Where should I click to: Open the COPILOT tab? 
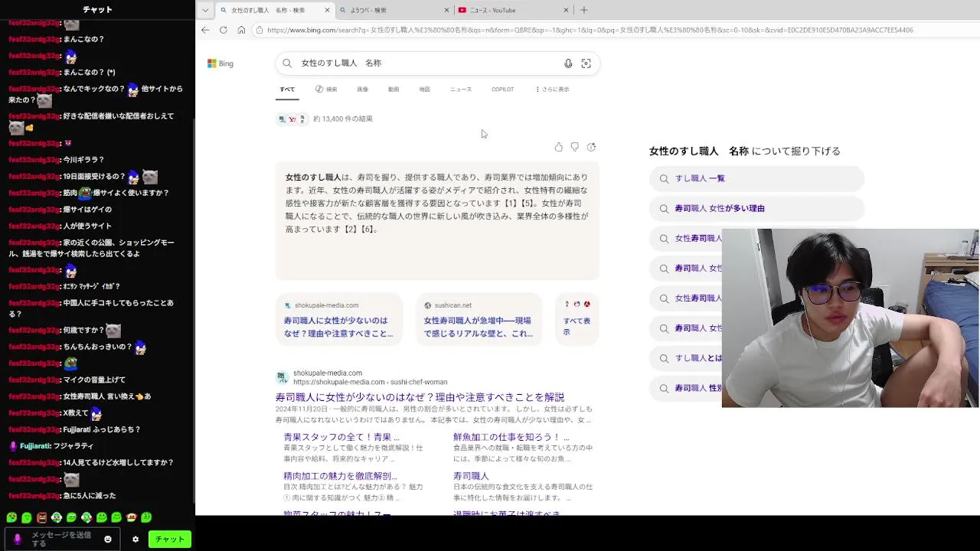(x=502, y=90)
